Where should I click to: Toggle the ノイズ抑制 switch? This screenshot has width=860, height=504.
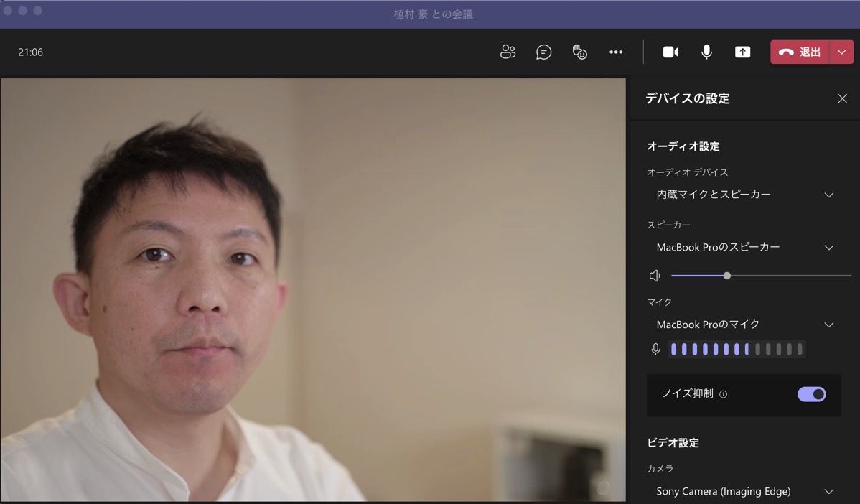812,394
